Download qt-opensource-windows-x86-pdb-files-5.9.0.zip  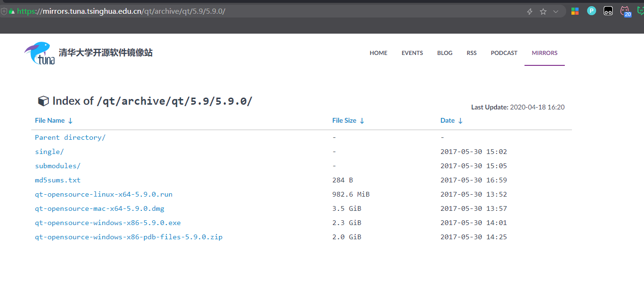tap(129, 237)
